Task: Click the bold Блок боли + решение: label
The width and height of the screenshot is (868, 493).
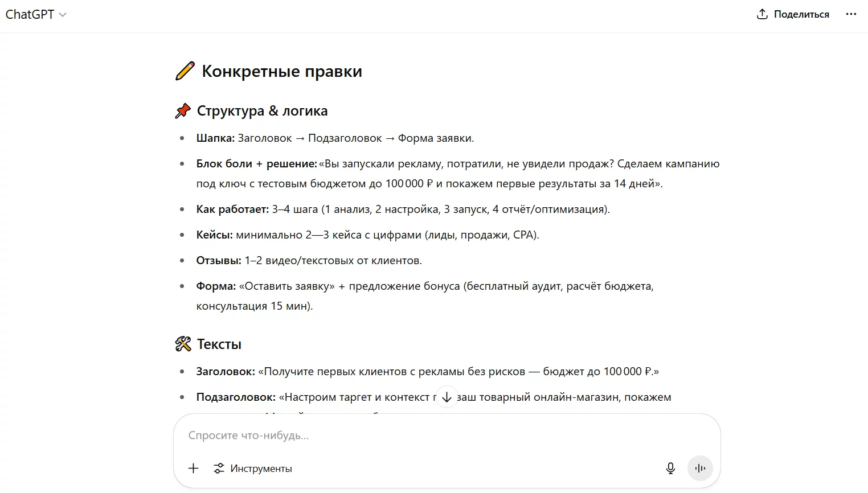Action: point(257,164)
